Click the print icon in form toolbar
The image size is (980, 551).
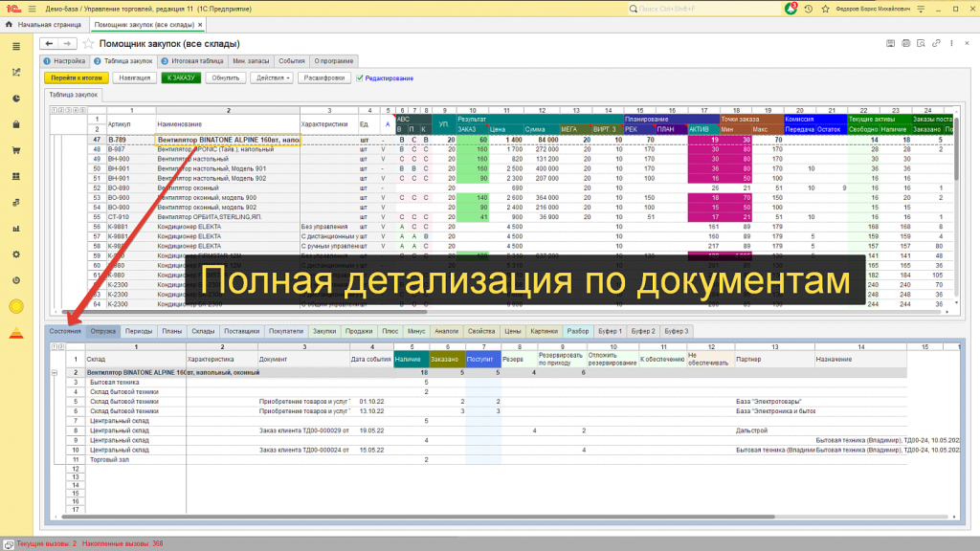point(905,43)
